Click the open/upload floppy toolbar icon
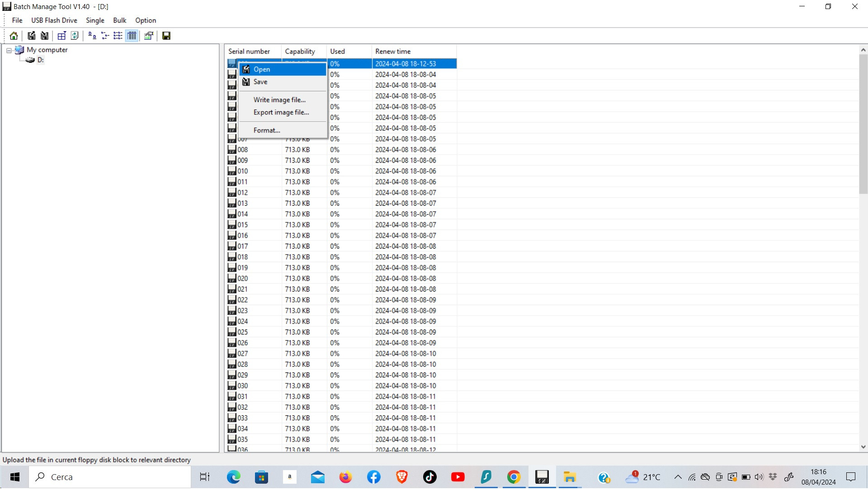Viewport: 868px width, 490px height. click(x=31, y=36)
